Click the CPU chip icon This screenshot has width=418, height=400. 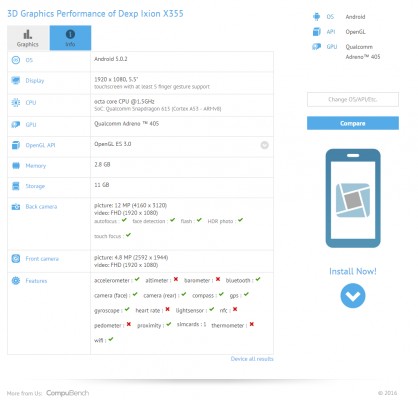click(16, 103)
